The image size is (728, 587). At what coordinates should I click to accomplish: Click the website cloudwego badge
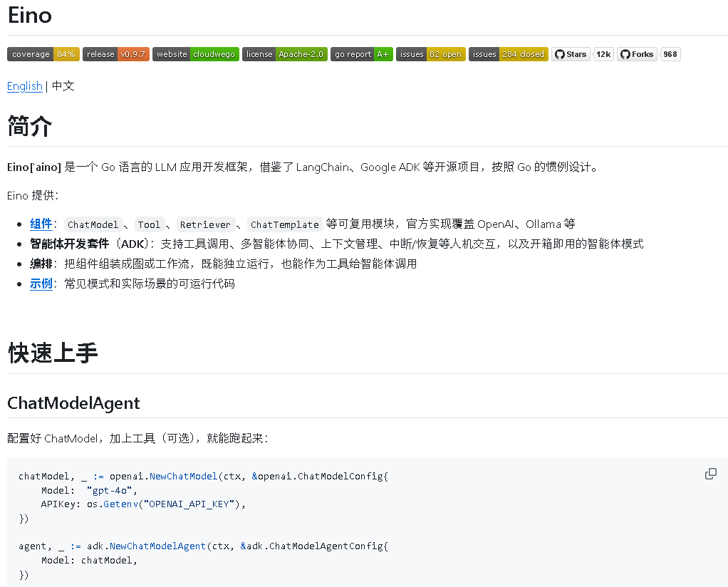point(196,54)
